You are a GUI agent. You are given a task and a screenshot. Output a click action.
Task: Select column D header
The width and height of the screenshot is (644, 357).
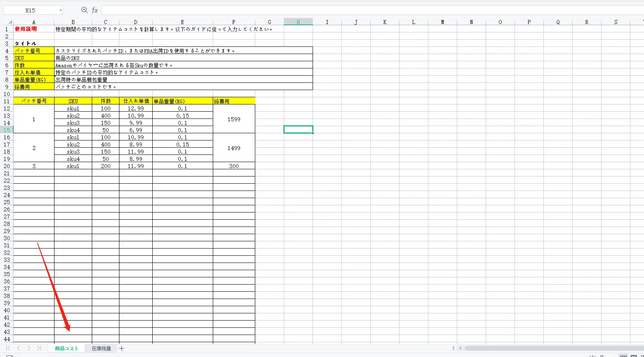pyautogui.click(x=135, y=22)
